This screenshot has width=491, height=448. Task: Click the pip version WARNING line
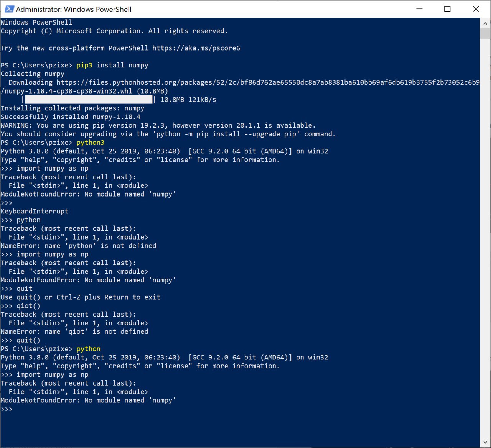click(158, 125)
